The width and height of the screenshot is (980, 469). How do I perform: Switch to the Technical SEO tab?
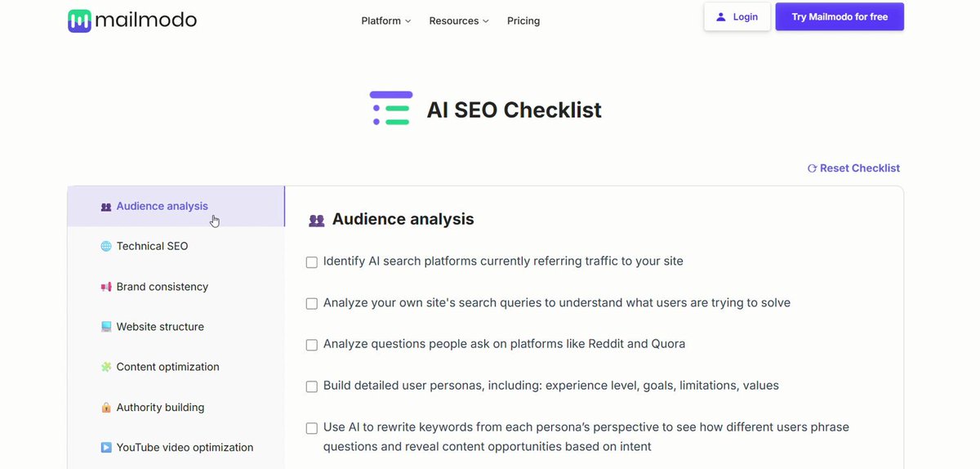pyautogui.click(x=176, y=246)
